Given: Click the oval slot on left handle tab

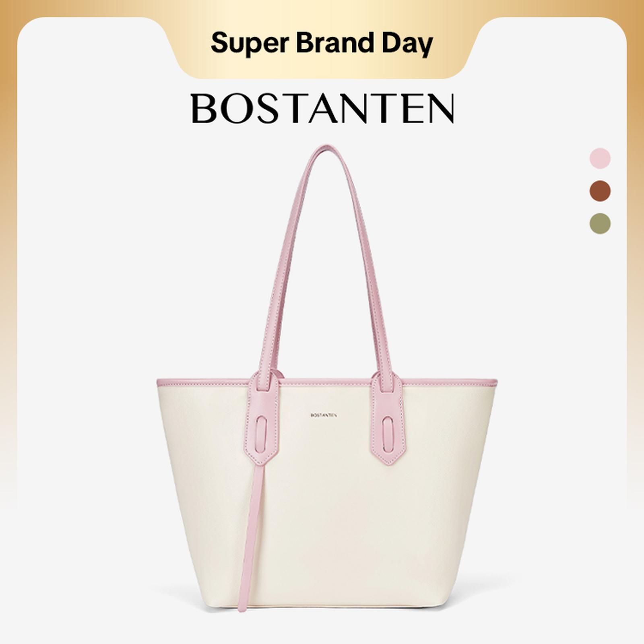Looking at the screenshot, I should coord(261,433).
